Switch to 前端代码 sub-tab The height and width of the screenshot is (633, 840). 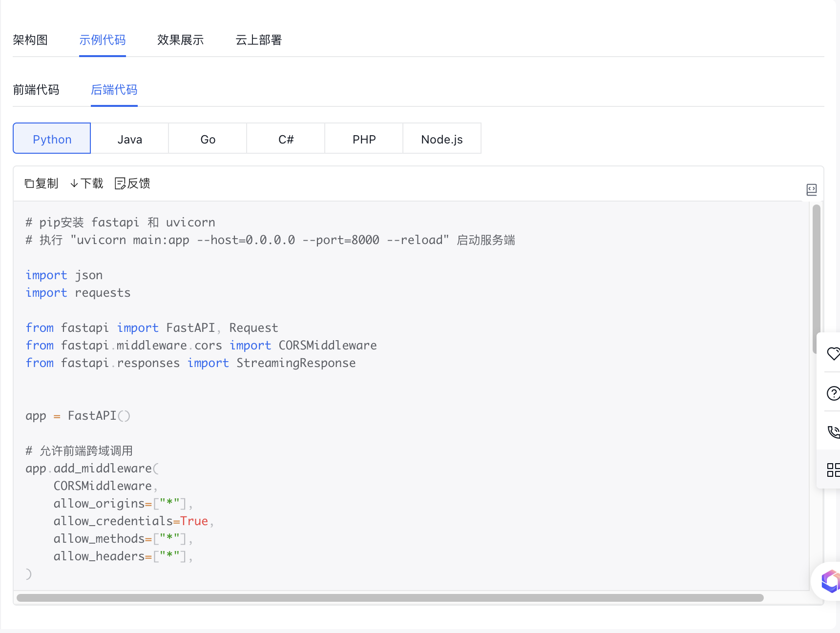pos(36,90)
